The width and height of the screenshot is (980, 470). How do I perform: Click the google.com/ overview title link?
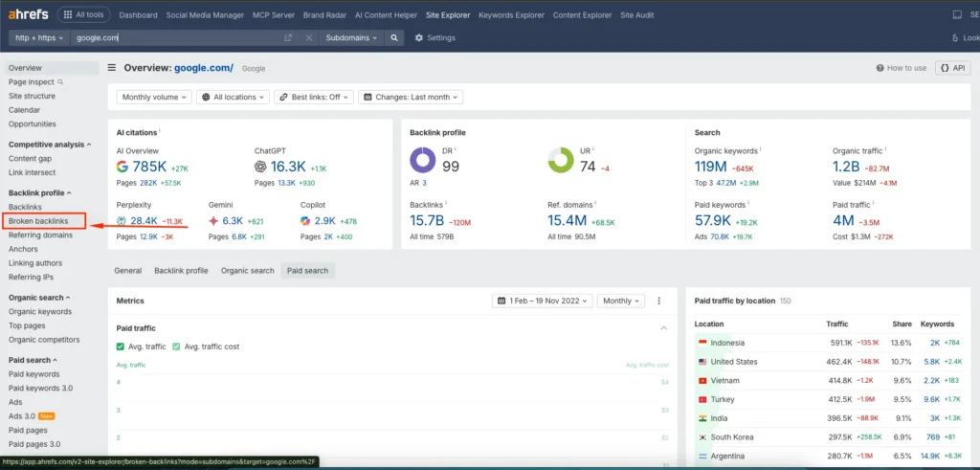(204, 68)
